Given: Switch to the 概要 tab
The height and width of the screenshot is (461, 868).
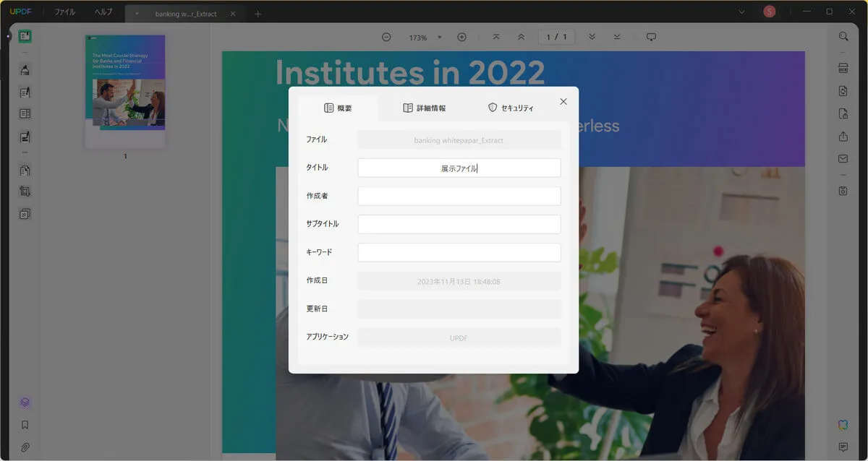Looking at the screenshot, I should click(x=338, y=108).
